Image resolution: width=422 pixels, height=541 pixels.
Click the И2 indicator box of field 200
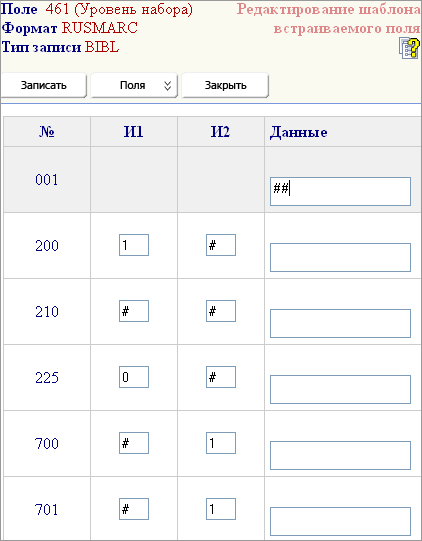[221, 245]
